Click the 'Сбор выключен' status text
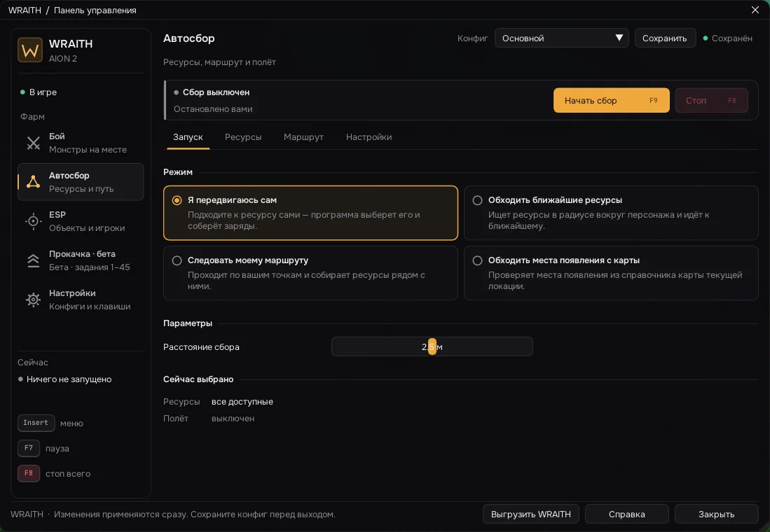Screen dimensions: 770x532 click(x=216, y=92)
